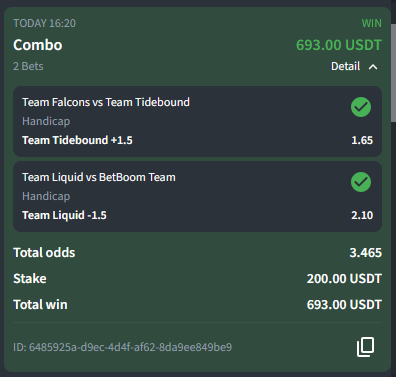
Task: Click the 2 Bets count label
Action: point(28,66)
